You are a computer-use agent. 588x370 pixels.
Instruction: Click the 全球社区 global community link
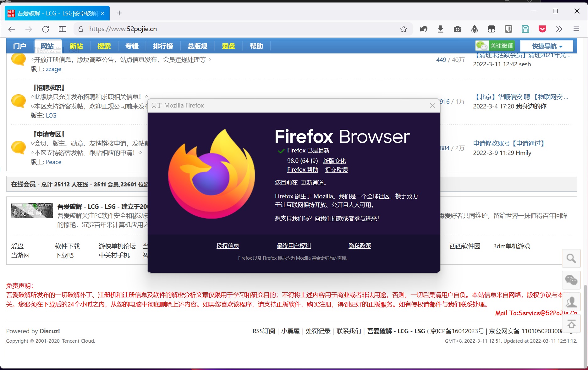point(378,196)
